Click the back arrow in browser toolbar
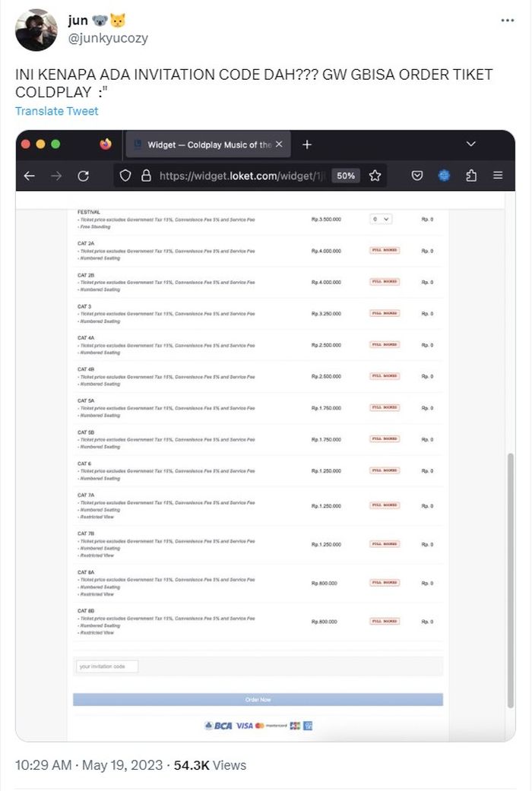 point(30,176)
